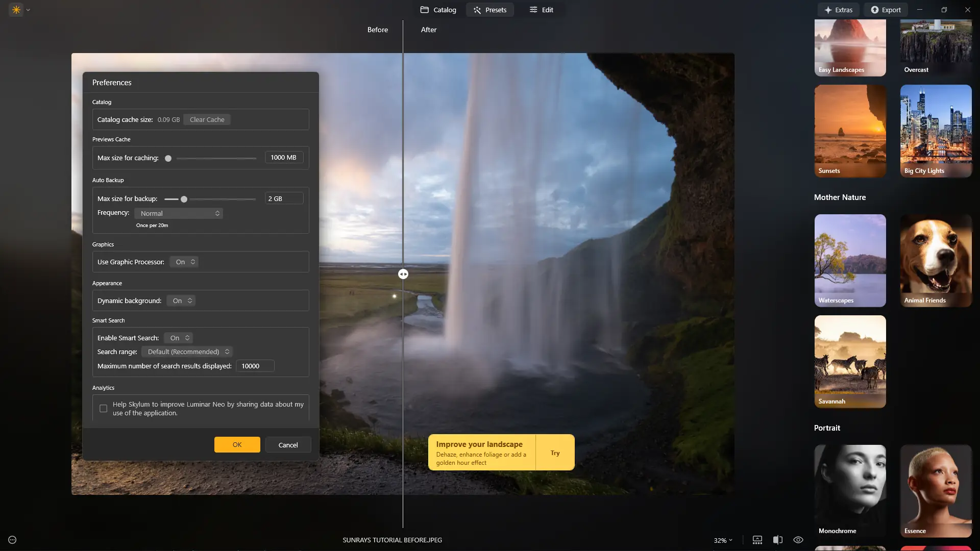Click the Max size for backup slider handle
Image resolution: width=980 pixels, height=551 pixels.
[x=184, y=199]
